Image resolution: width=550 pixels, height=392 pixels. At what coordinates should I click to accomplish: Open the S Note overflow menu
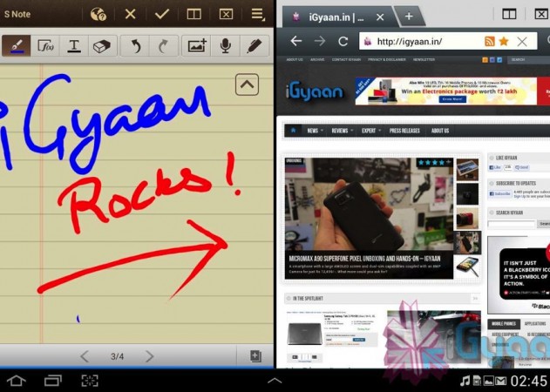(x=257, y=14)
